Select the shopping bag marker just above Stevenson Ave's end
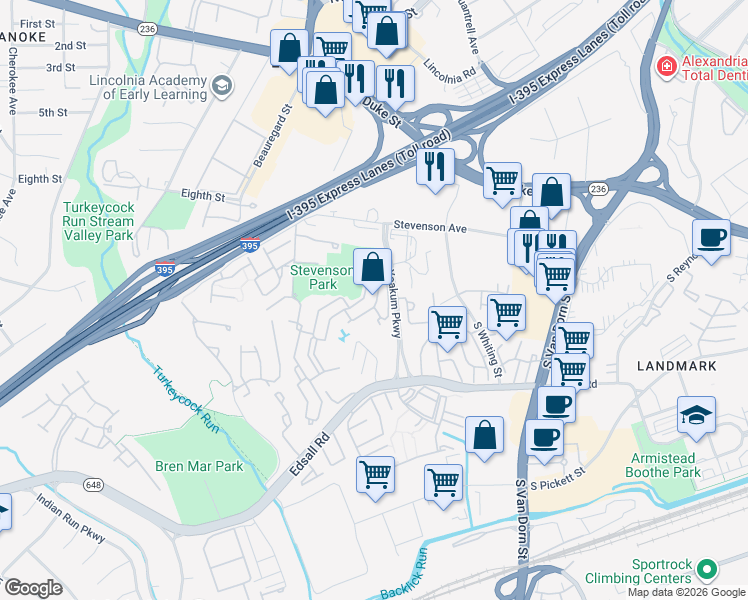 (x=530, y=218)
